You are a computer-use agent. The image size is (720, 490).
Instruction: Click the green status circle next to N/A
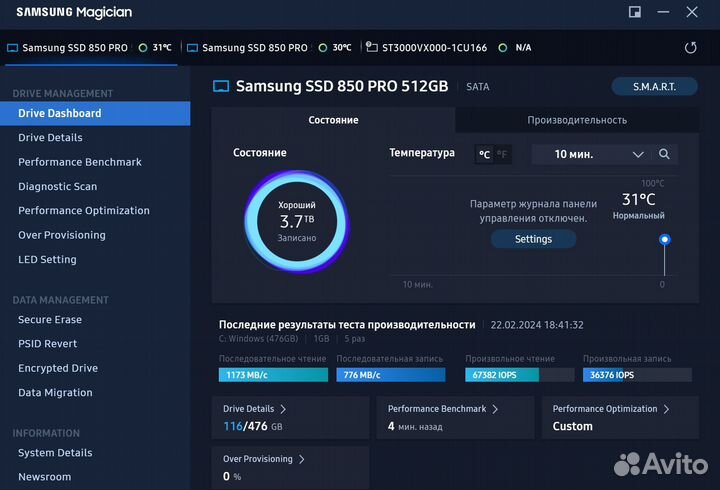tap(503, 48)
